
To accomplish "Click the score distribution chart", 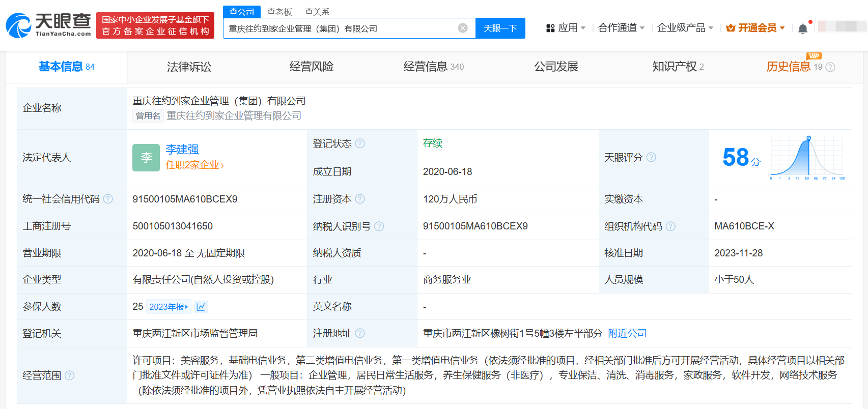I will coord(808,158).
